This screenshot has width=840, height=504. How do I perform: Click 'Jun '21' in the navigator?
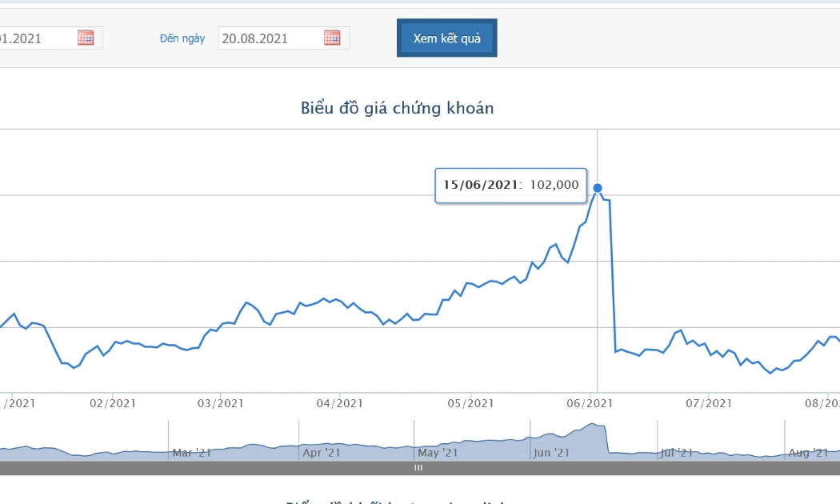tap(551, 453)
